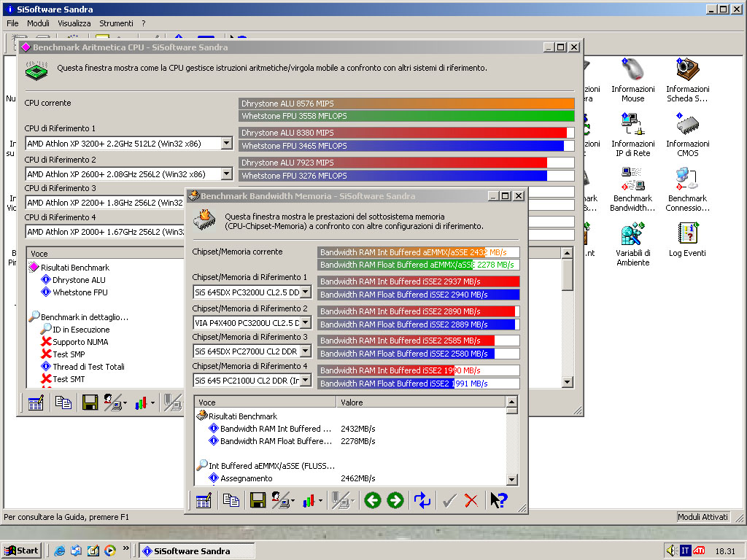Click scroll-down arrow of memory results list
The image size is (747, 560).
pyautogui.click(x=511, y=480)
